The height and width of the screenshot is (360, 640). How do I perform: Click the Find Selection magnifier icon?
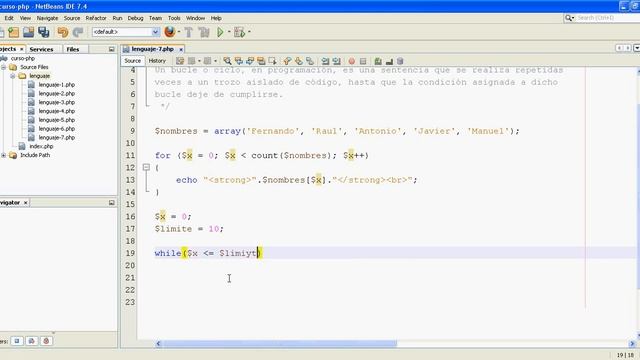coord(227,61)
